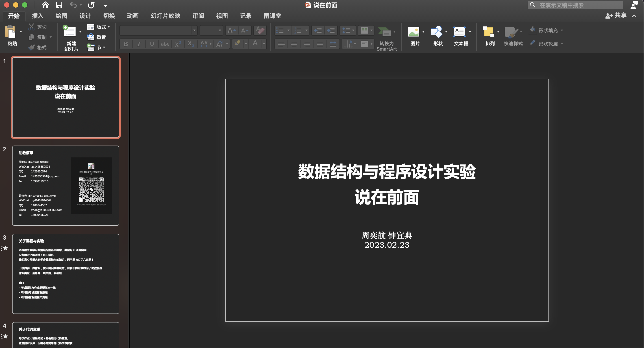
Task: Click the Redo arrow icon
Action: pyautogui.click(x=91, y=5)
